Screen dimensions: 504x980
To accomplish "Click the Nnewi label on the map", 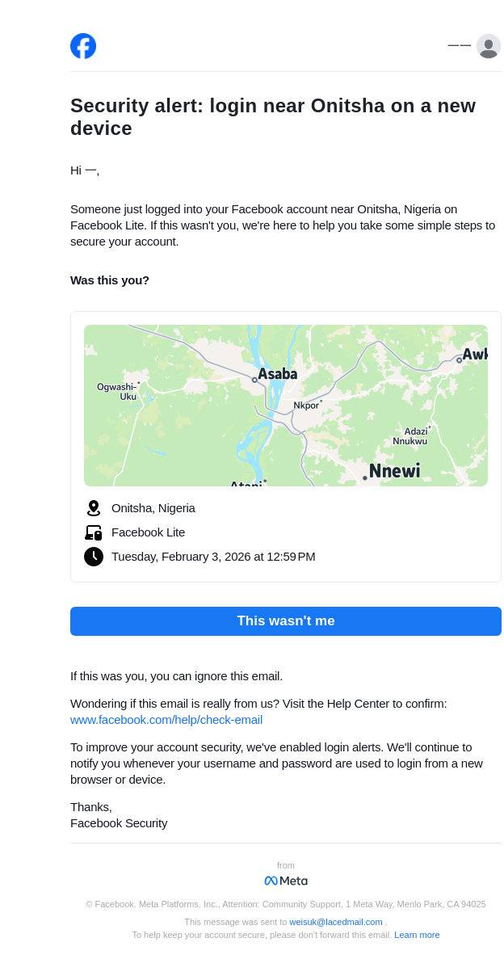I will (395, 471).
